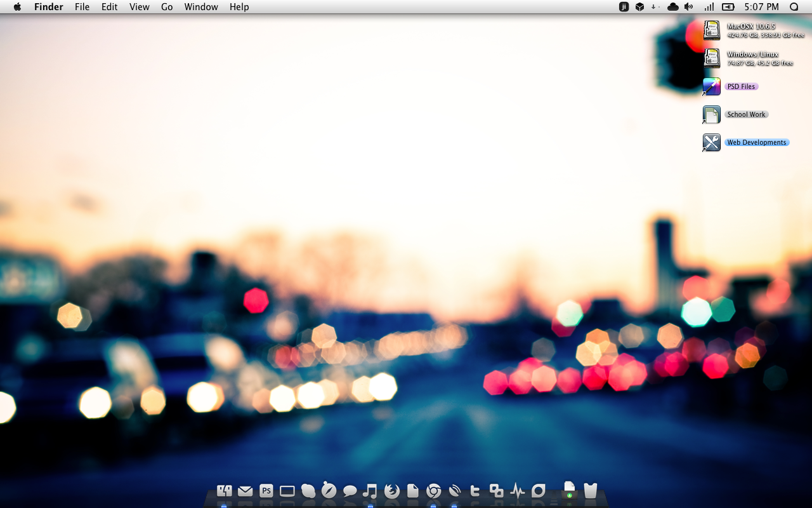Click the blank document Dock app icon
Image resolution: width=812 pixels, height=508 pixels.
413,491
